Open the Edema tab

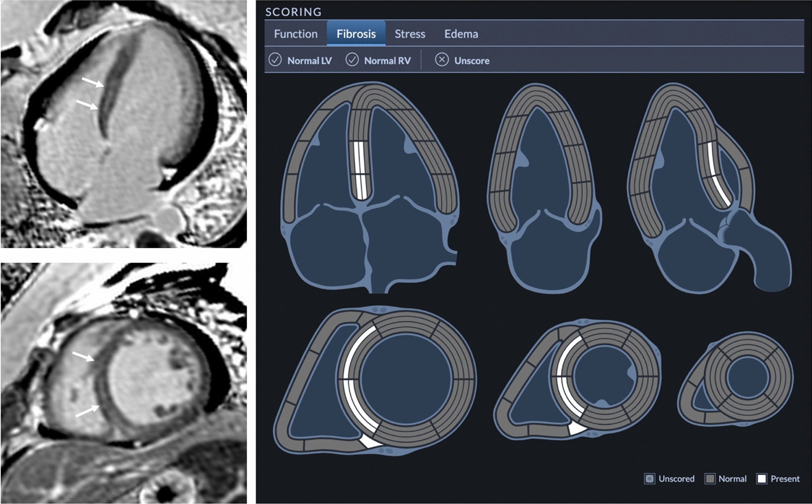pyautogui.click(x=461, y=34)
